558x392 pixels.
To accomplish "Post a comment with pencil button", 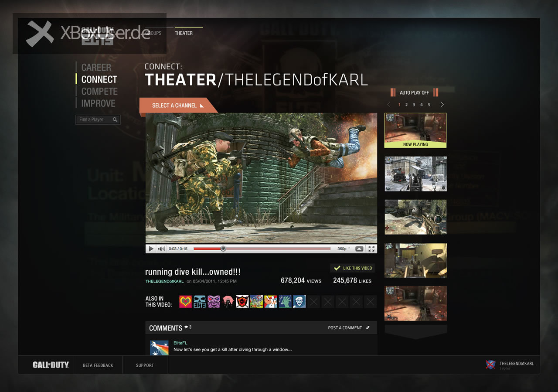I will point(349,328).
